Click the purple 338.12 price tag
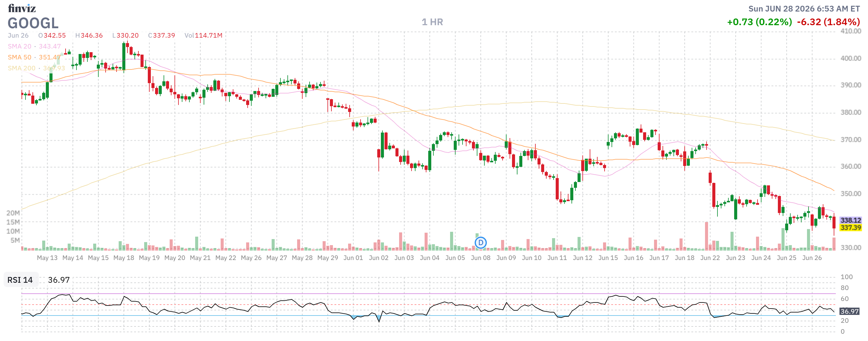This screenshot has height=341, width=868. [850, 220]
